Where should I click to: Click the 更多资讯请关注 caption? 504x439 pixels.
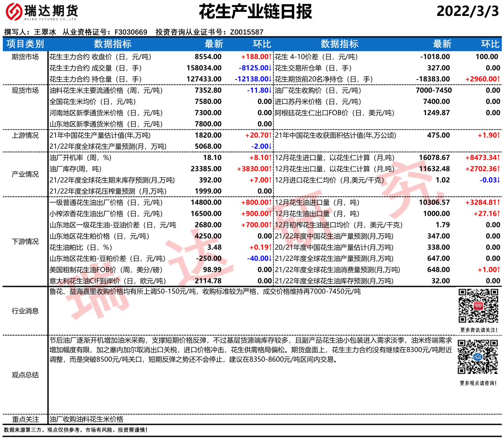coord(477,330)
